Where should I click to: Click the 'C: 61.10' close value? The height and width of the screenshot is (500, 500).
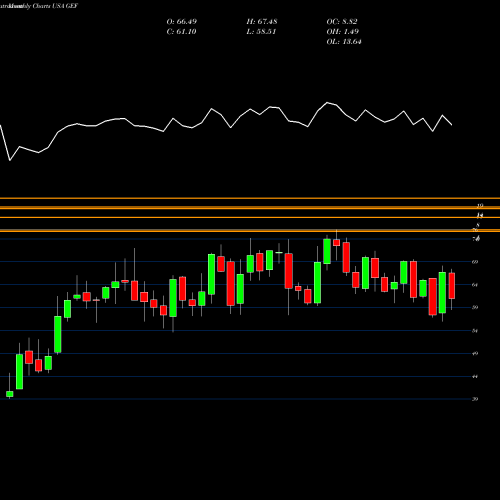tap(181, 32)
